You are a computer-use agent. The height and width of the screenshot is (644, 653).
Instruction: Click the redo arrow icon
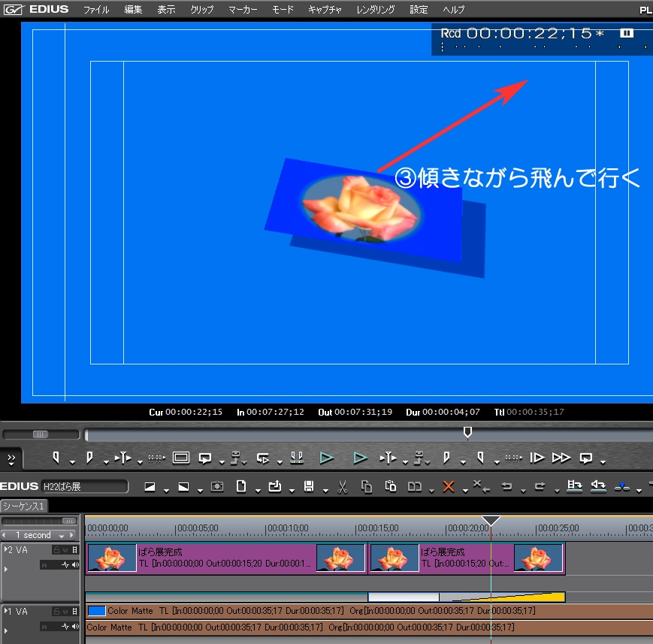point(540,487)
